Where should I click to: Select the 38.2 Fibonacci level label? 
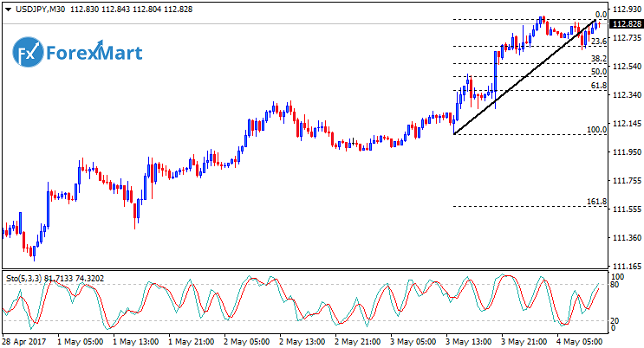[598, 59]
